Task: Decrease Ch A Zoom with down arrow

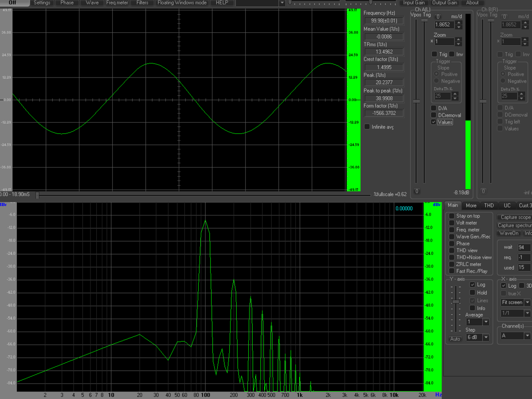Action: (458, 44)
